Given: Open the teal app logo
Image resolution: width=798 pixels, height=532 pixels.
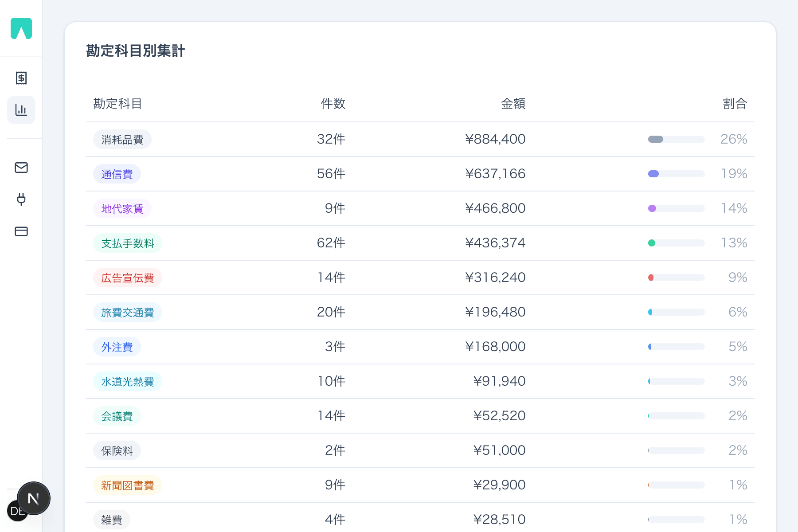Looking at the screenshot, I should (21, 28).
